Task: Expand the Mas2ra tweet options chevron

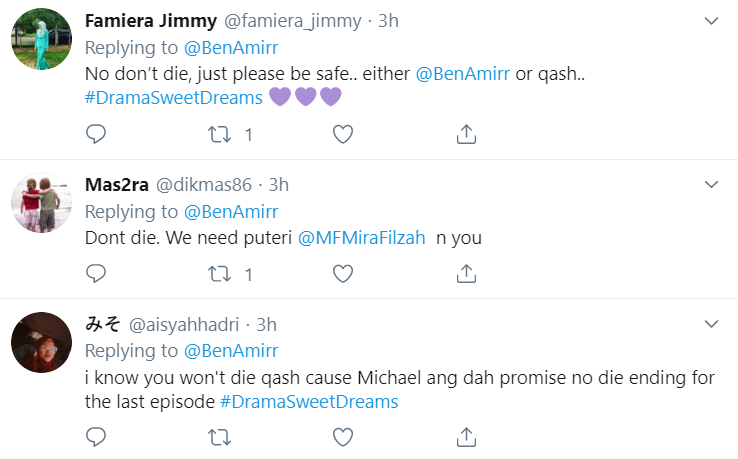Action: tap(711, 185)
